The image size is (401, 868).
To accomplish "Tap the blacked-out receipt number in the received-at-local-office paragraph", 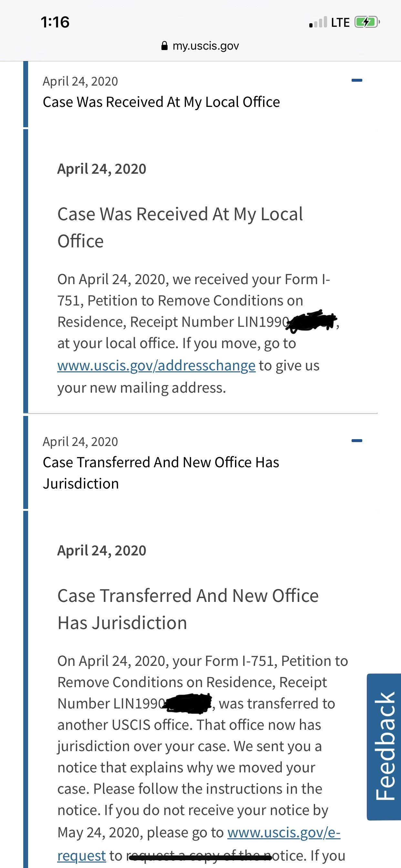I will click(x=312, y=321).
